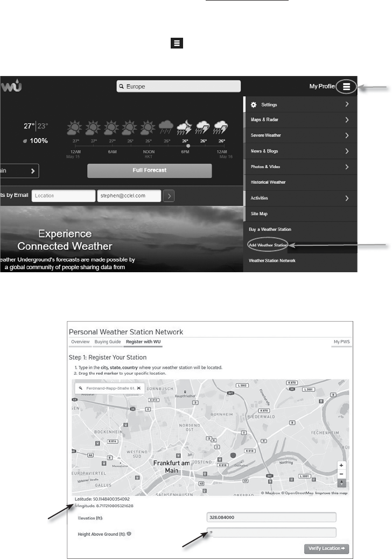Click the Ferdinand-Happ-Straße address field

(110, 388)
